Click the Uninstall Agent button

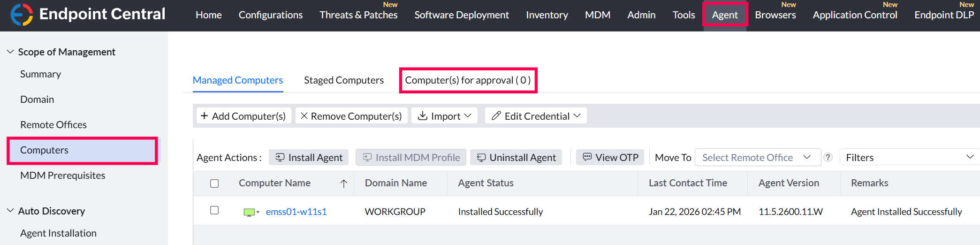click(x=516, y=157)
